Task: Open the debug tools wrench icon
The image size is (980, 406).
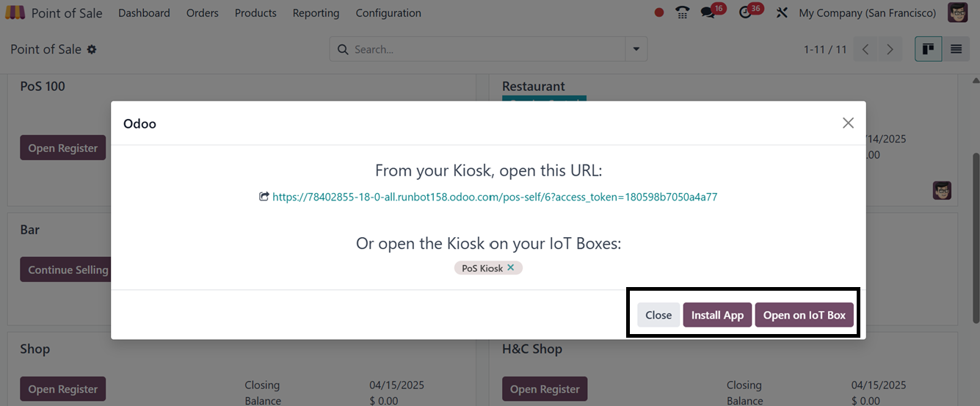Action: point(781,12)
